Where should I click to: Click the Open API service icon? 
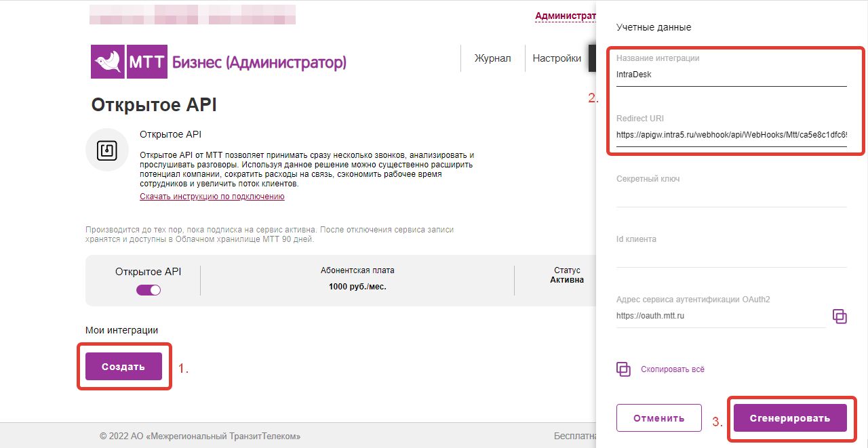[107, 150]
